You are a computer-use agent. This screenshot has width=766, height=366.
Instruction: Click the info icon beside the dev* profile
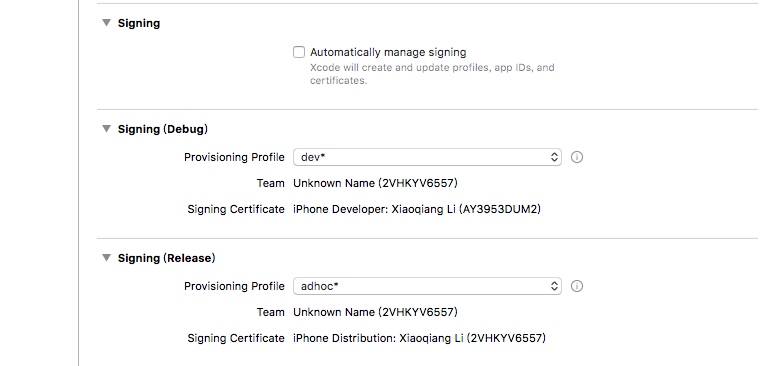pos(577,157)
